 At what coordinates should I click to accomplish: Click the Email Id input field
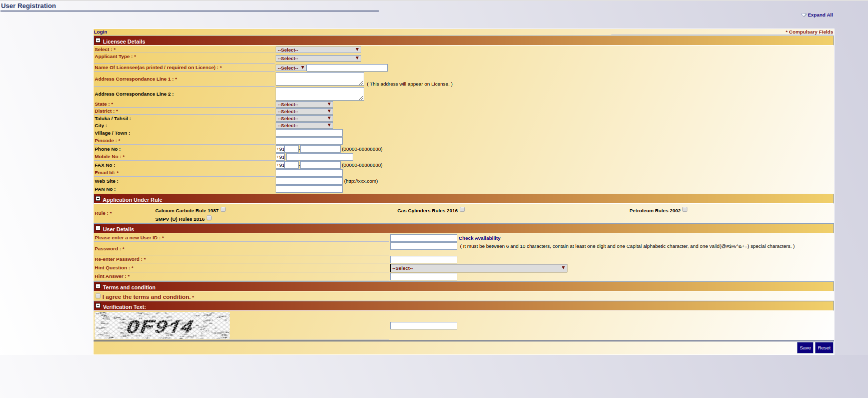point(309,173)
